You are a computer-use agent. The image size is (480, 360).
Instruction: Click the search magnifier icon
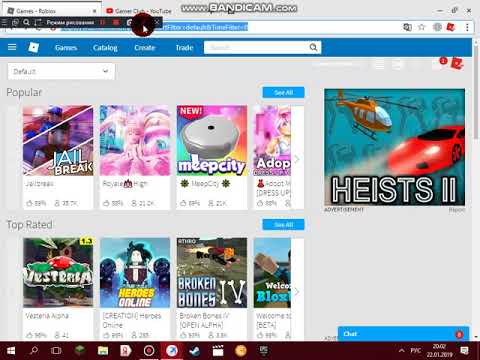(313, 47)
